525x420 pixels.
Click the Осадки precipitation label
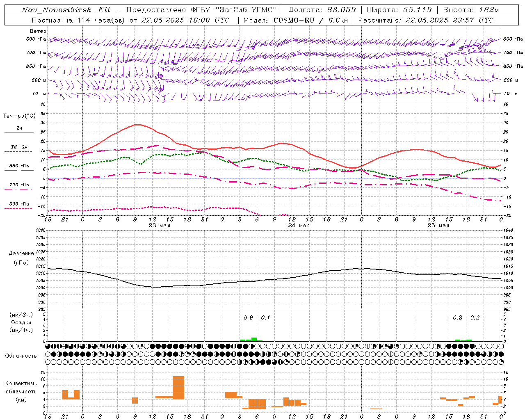pyautogui.click(x=21, y=322)
